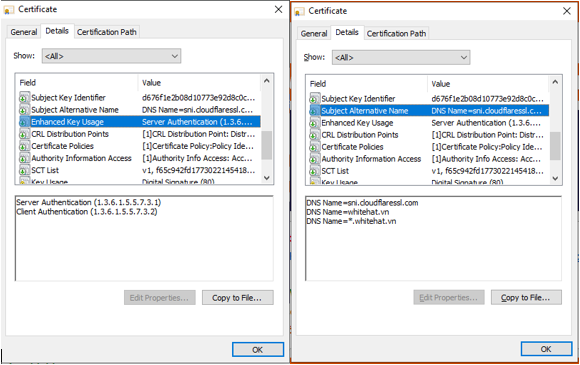Click field list scroll-up arrow in right window

point(555,82)
